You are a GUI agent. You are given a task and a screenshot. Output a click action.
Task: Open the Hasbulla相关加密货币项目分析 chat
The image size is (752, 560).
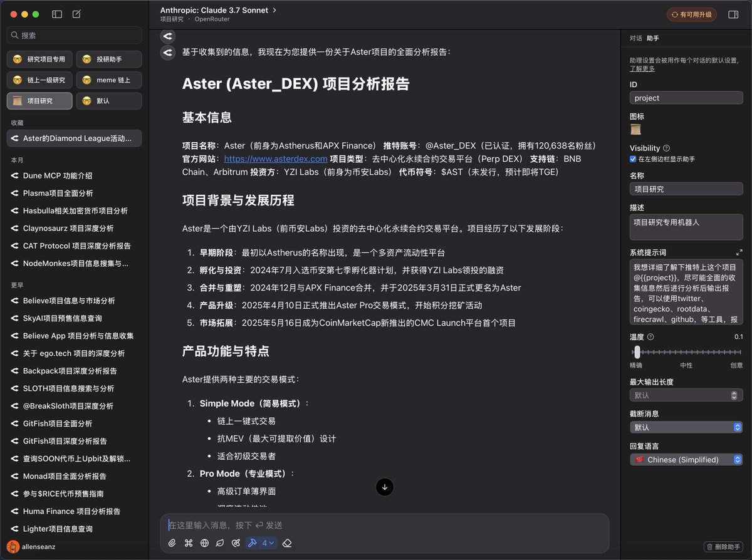75,211
